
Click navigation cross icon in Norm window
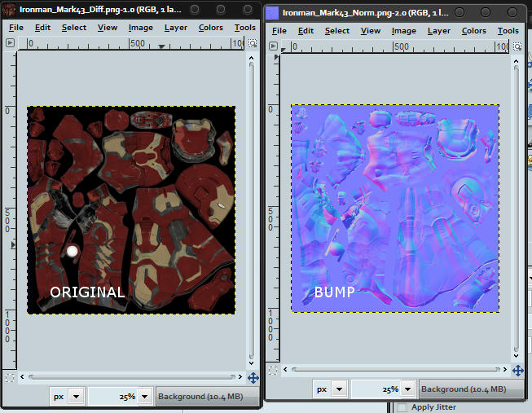coord(518,371)
